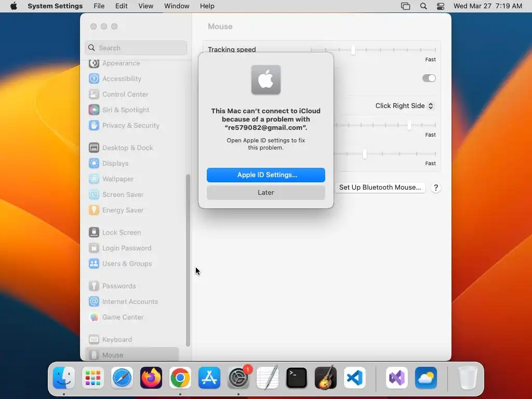Open Click Right Side dropdown

(x=404, y=106)
